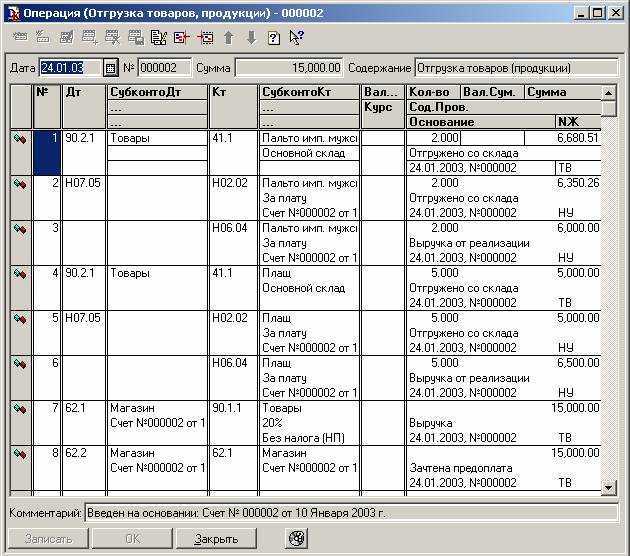Viewport: 630px width, 556px height.
Task: Click the Выручка text in row 7
Action: click(x=431, y=423)
